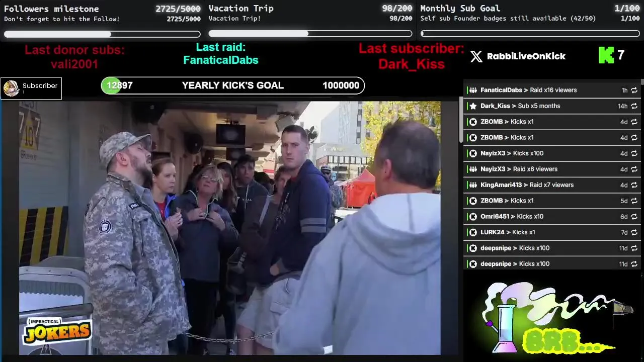
Task: Replay the NayizX3 Raid x6 viewers alert
Action: tap(634, 169)
